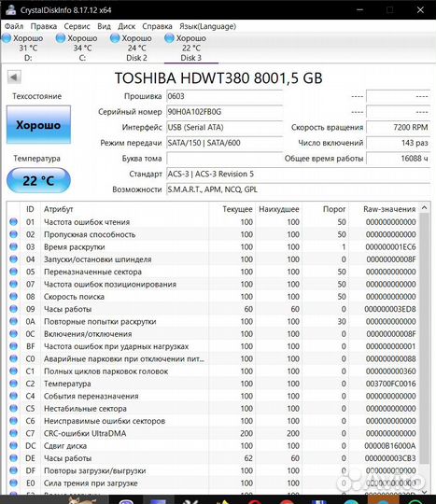Screen dimensions: 436x504
Task: Click the features field S.M.A.R.T., APM, NCQ, GPL
Action: tap(298, 189)
